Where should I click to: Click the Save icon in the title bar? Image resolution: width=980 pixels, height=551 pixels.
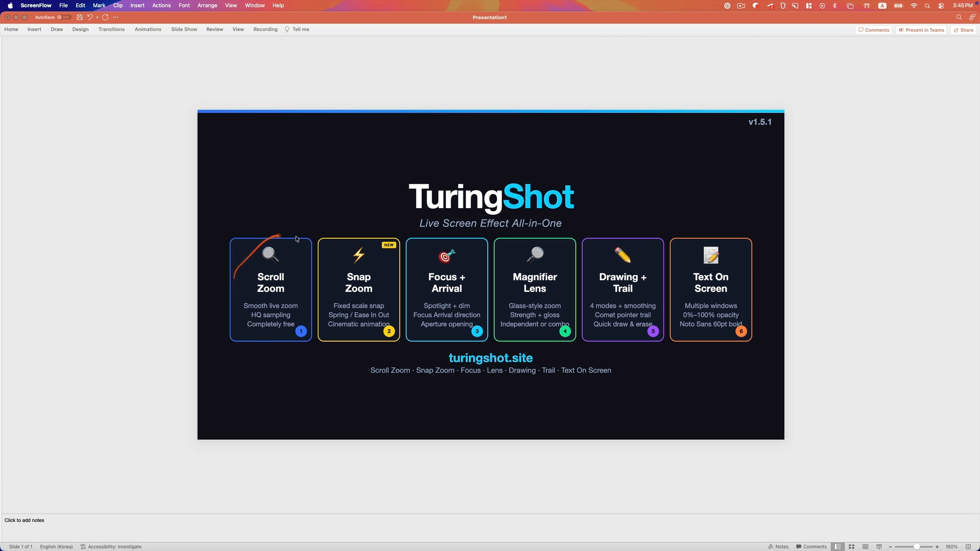pyautogui.click(x=80, y=17)
